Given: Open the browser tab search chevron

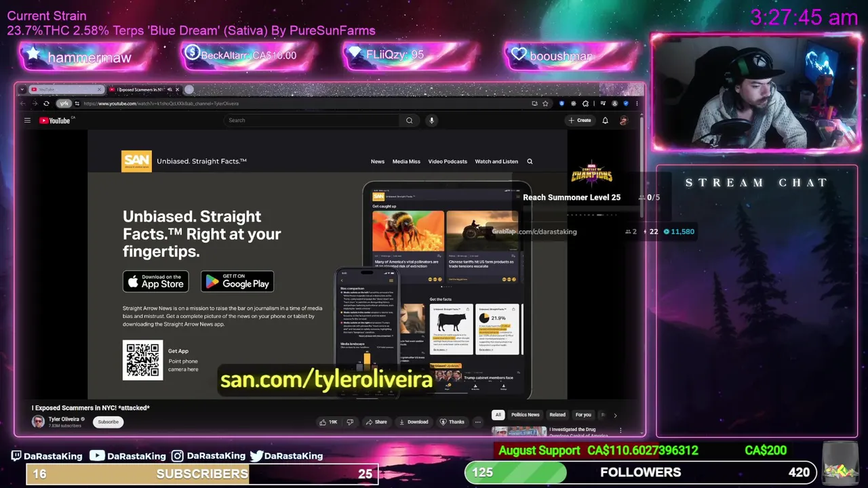Looking at the screenshot, I should (x=22, y=89).
